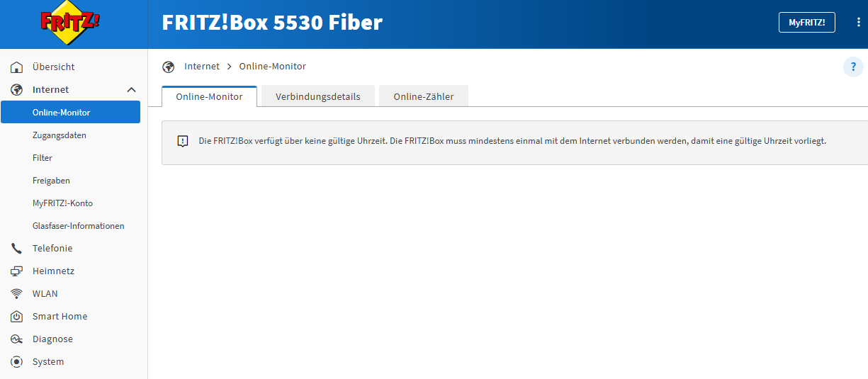Switch to the Verbindungsdetails tab
The height and width of the screenshot is (379, 868).
tap(317, 96)
